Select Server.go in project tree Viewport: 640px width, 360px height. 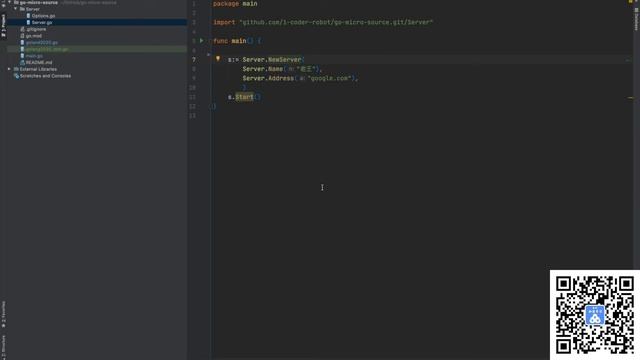[42, 22]
